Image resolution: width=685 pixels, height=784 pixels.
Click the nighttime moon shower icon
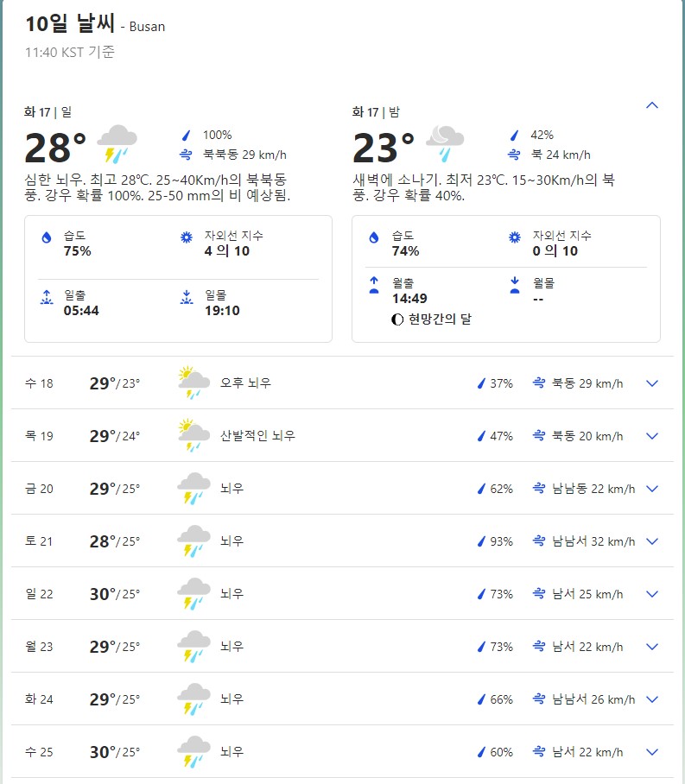coord(445,144)
